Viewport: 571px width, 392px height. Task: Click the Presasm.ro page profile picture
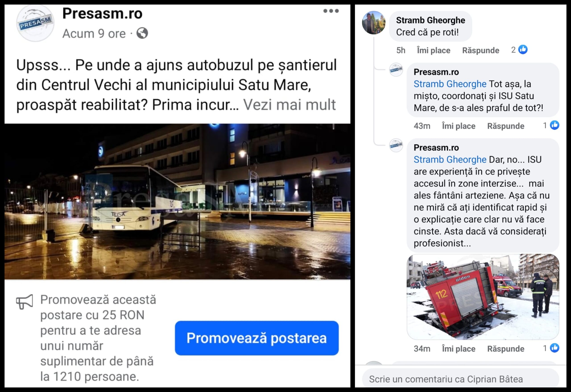[x=35, y=23]
